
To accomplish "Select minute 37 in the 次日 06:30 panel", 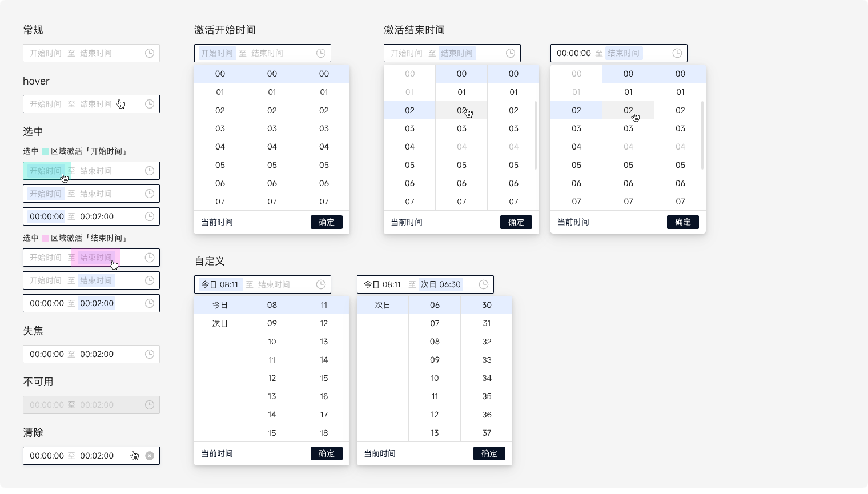I will (x=487, y=433).
